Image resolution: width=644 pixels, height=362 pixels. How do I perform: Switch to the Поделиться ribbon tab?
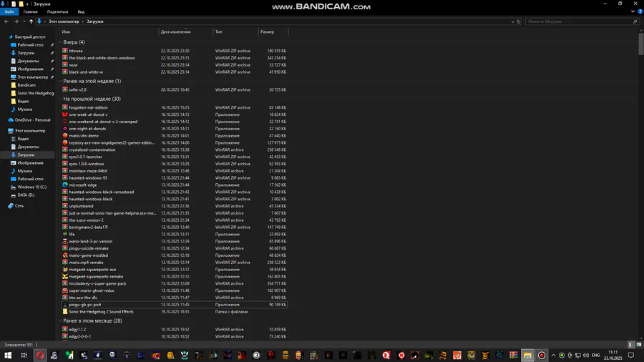point(57,11)
